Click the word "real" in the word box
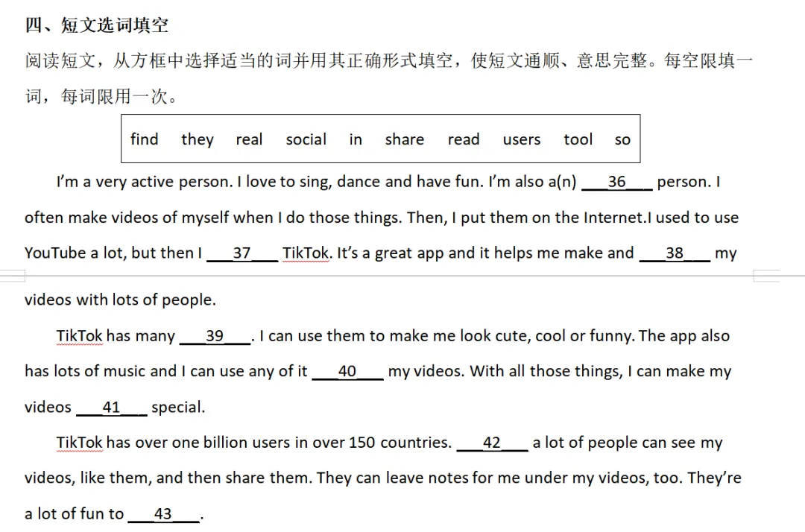The width and height of the screenshot is (805, 532). 249,139
